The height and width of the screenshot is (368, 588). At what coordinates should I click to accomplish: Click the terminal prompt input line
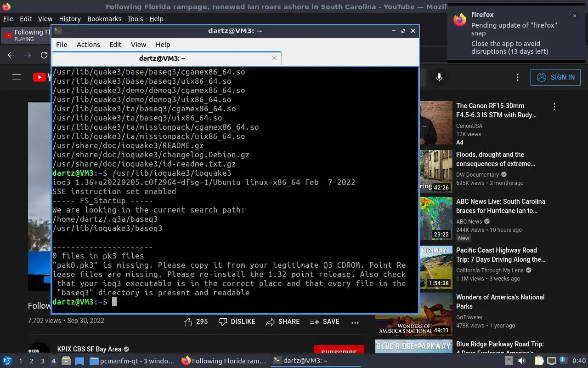click(235, 302)
